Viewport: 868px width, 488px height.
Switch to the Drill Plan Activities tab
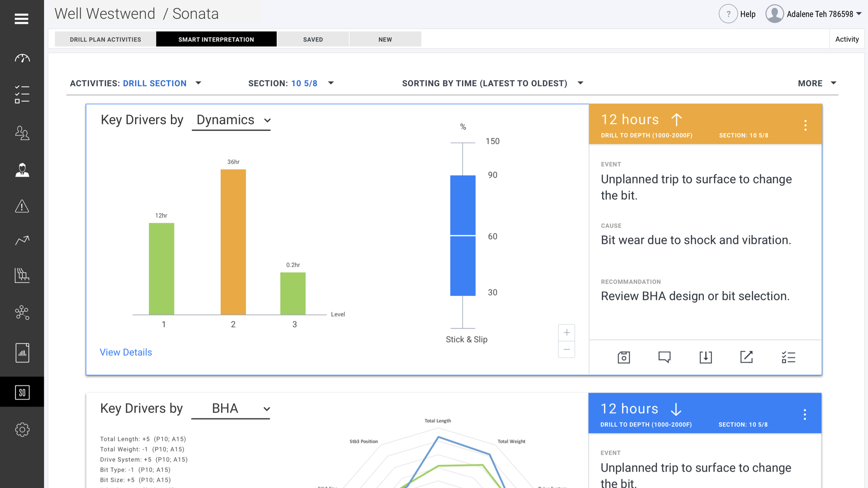point(105,39)
